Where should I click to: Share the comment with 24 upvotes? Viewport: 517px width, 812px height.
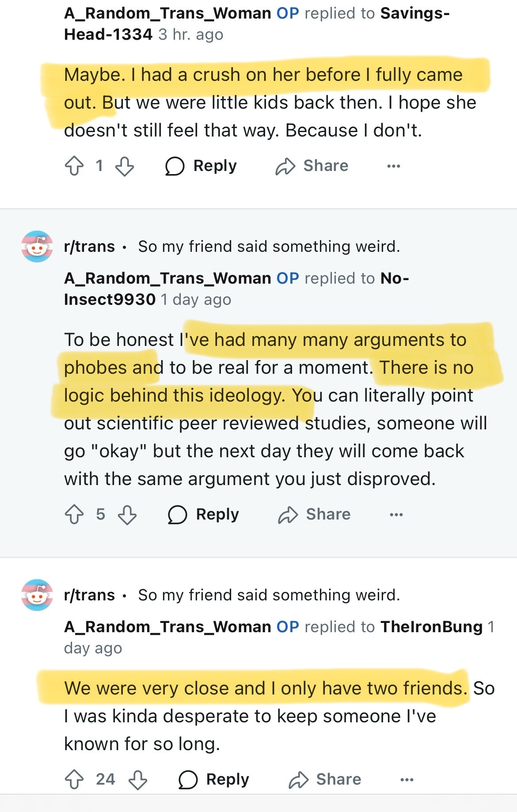tap(325, 779)
